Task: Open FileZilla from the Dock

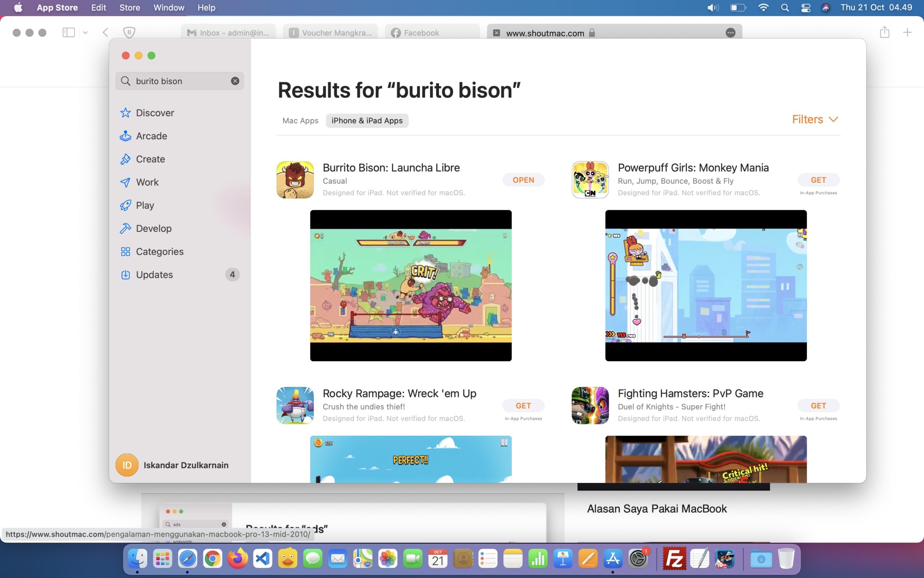Action: (675, 559)
